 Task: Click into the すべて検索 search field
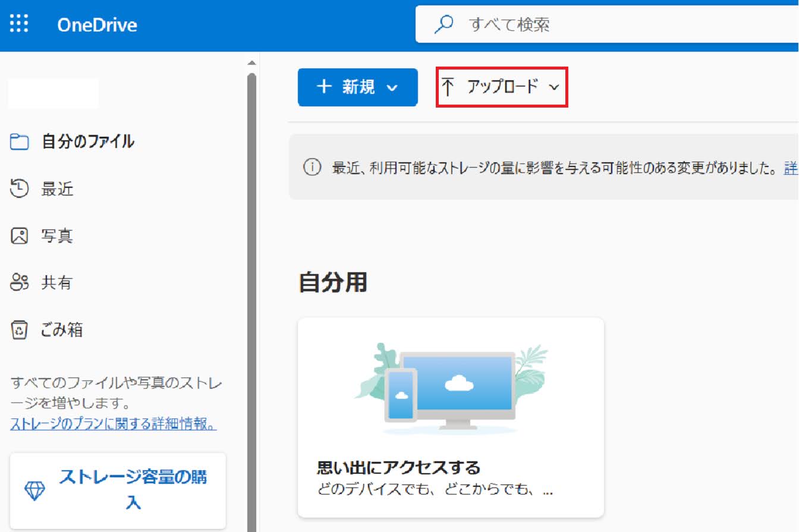pos(594,24)
